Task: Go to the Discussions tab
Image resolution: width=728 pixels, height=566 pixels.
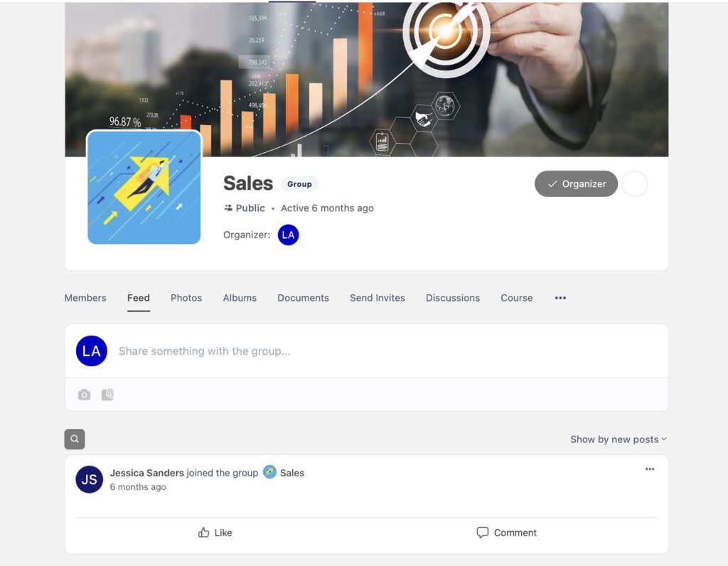Action: coord(453,298)
